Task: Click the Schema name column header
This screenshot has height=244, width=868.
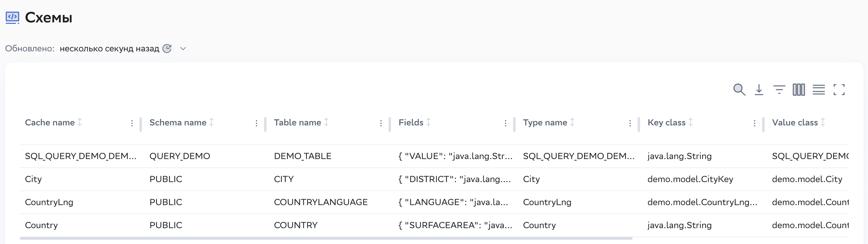Action: pyautogui.click(x=178, y=122)
